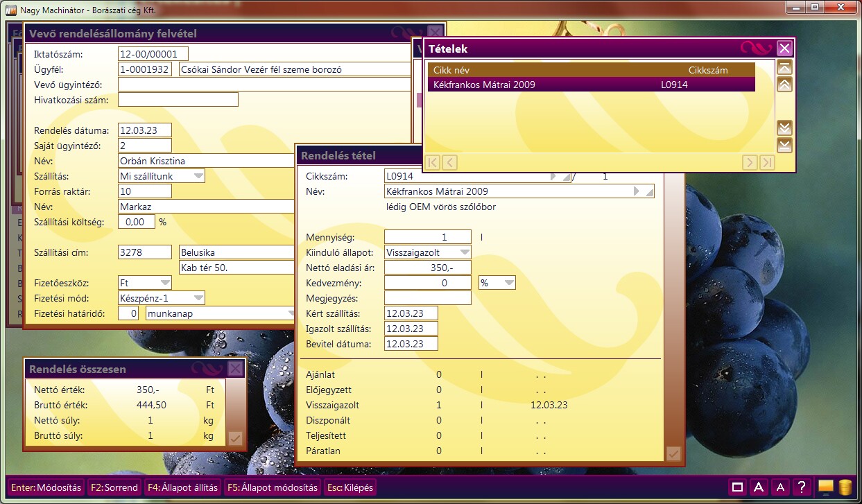Open help with the question mark icon
Screen dimensions: 862x504
coord(801,487)
